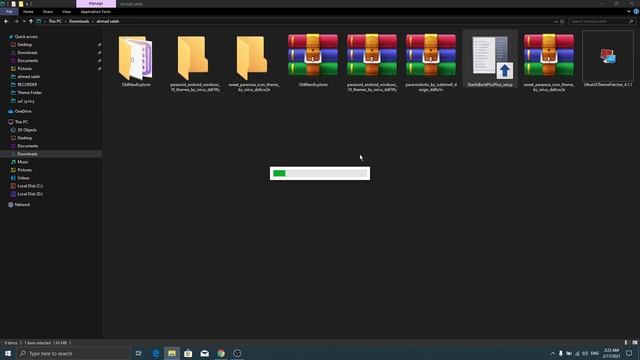Open Mail app from taskbar
This screenshot has width=640, height=360.
click(x=204, y=353)
